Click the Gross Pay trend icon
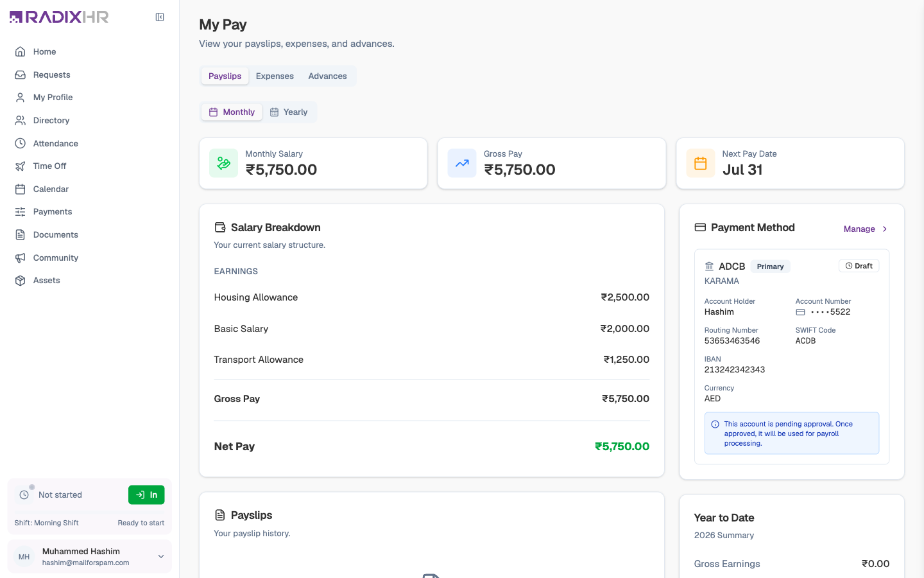 click(x=462, y=163)
